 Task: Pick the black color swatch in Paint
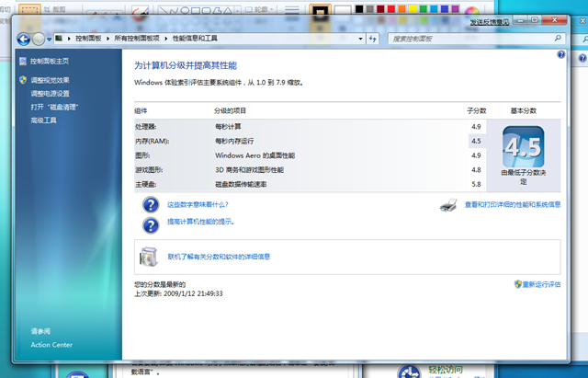[x=359, y=9]
